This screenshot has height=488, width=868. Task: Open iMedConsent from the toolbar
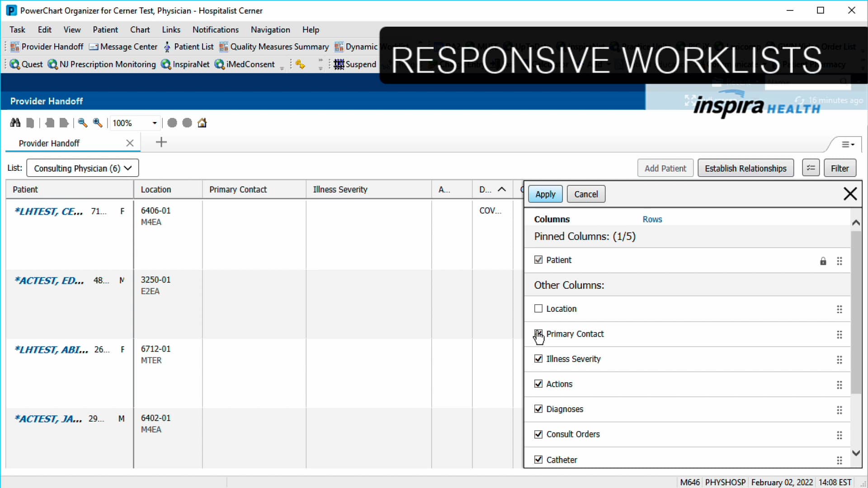coord(245,64)
